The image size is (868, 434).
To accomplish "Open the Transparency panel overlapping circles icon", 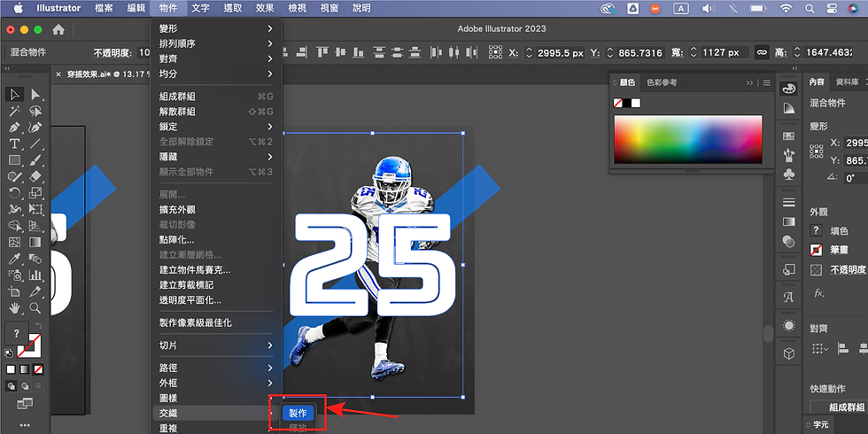I will pos(789,241).
